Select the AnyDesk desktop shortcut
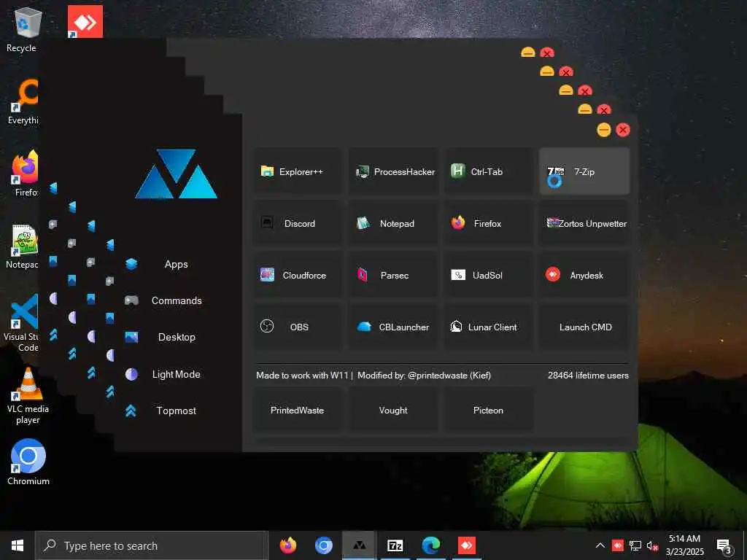Image resolution: width=747 pixels, height=560 pixels. tap(85, 21)
